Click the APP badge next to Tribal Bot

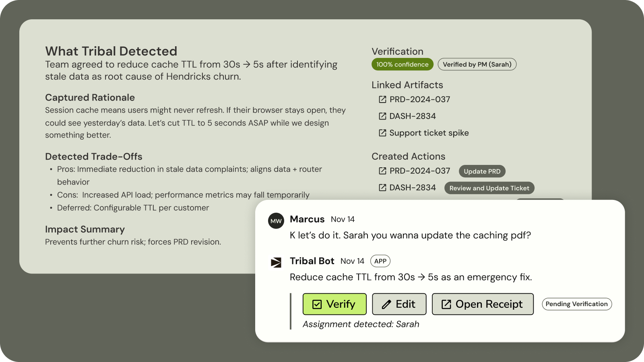tap(380, 261)
